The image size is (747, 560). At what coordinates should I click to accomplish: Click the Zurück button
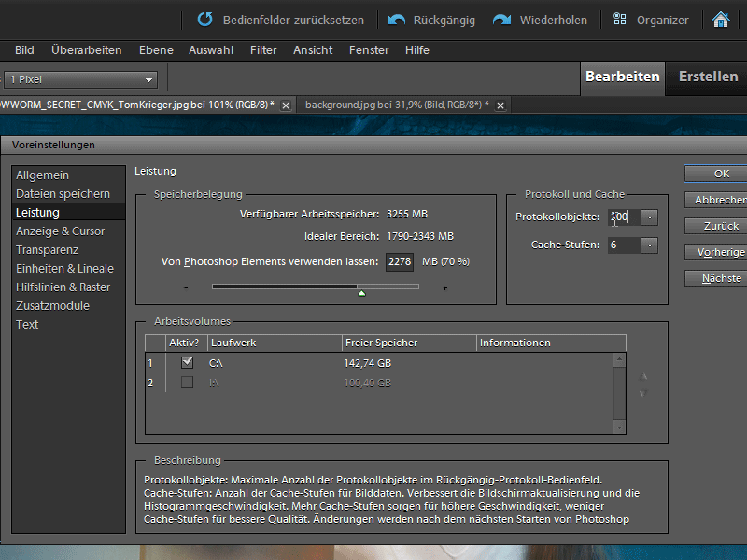tap(715, 226)
